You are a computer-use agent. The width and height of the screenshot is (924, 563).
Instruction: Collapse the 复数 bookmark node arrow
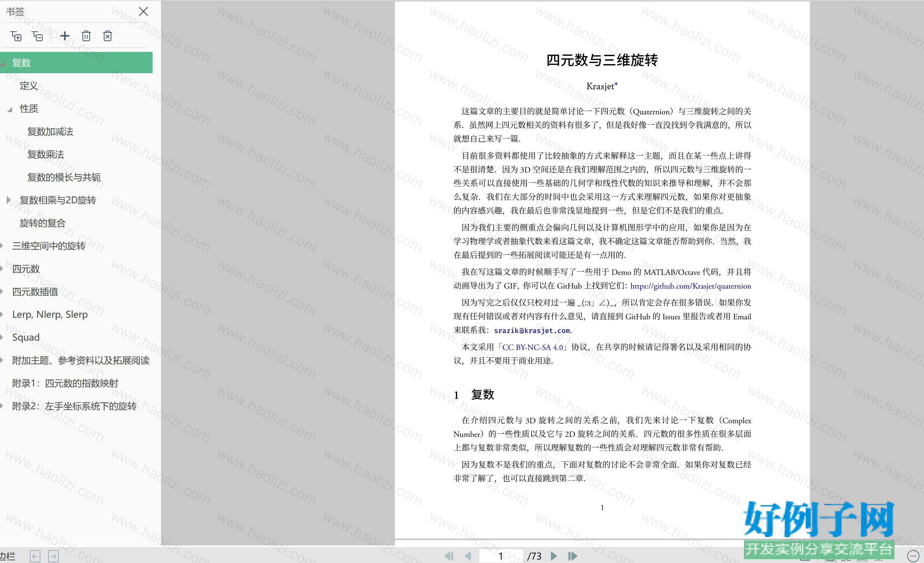(x=3, y=64)
